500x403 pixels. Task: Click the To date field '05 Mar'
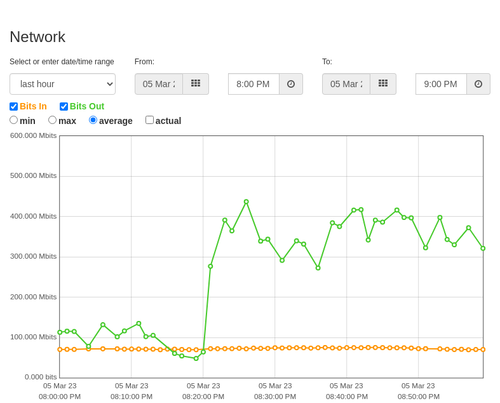click(346, 84)
